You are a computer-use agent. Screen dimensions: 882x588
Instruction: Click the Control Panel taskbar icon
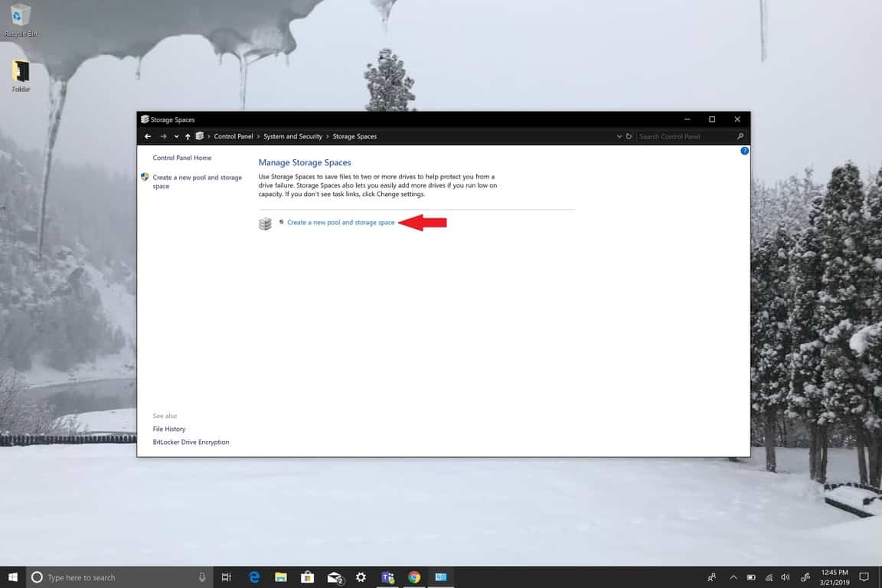pyautogui.click(x=441, y=577)
